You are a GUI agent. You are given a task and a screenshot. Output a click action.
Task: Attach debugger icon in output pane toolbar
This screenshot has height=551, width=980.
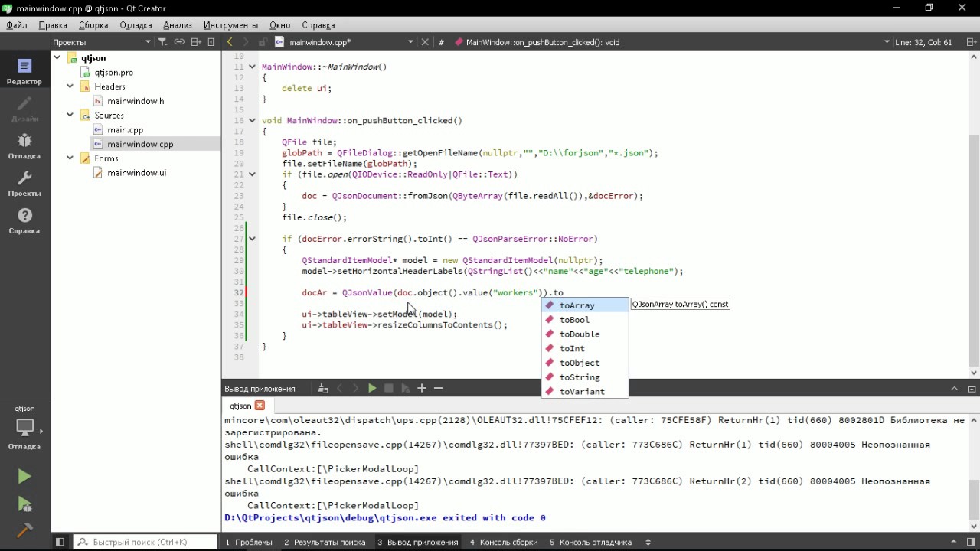406,389
